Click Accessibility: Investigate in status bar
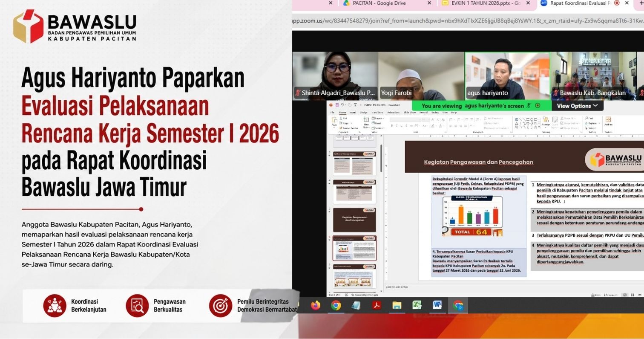 coord(364,295)
